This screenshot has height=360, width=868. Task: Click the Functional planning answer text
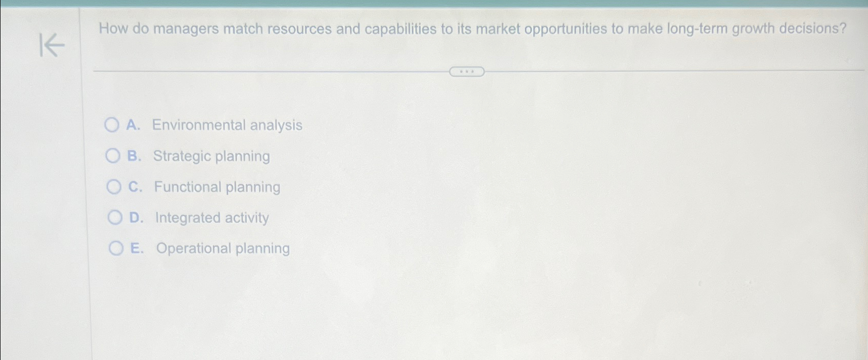[x=217, y=186]
